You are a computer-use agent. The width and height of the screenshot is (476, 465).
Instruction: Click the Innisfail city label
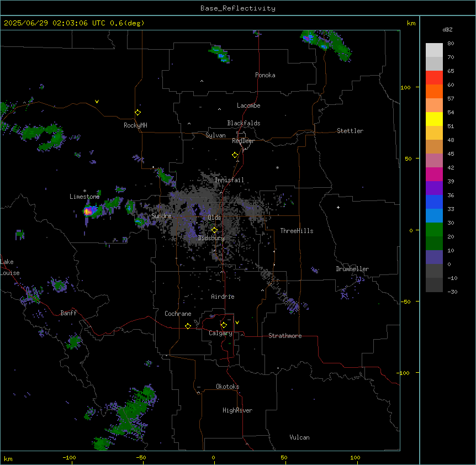click(229, 180)
